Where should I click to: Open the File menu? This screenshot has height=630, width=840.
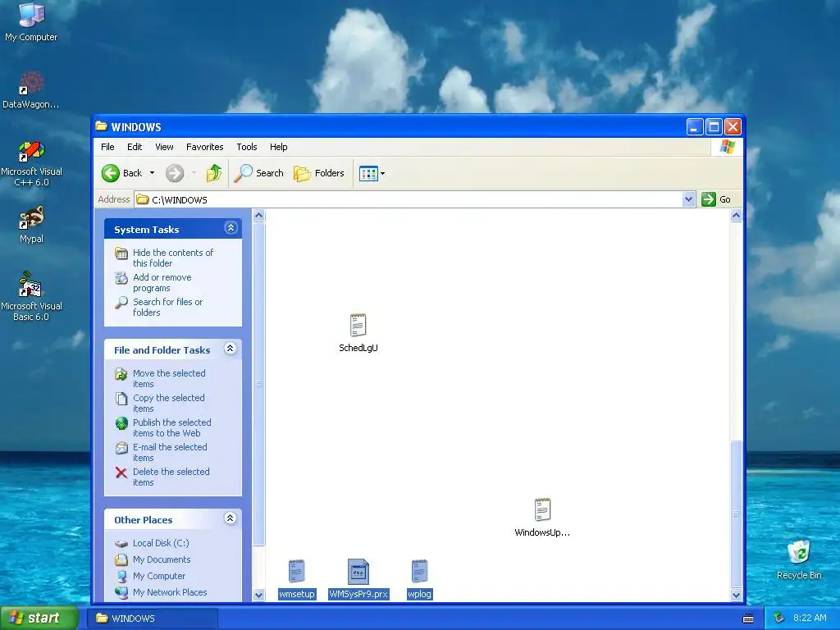(x=107, y=147)
